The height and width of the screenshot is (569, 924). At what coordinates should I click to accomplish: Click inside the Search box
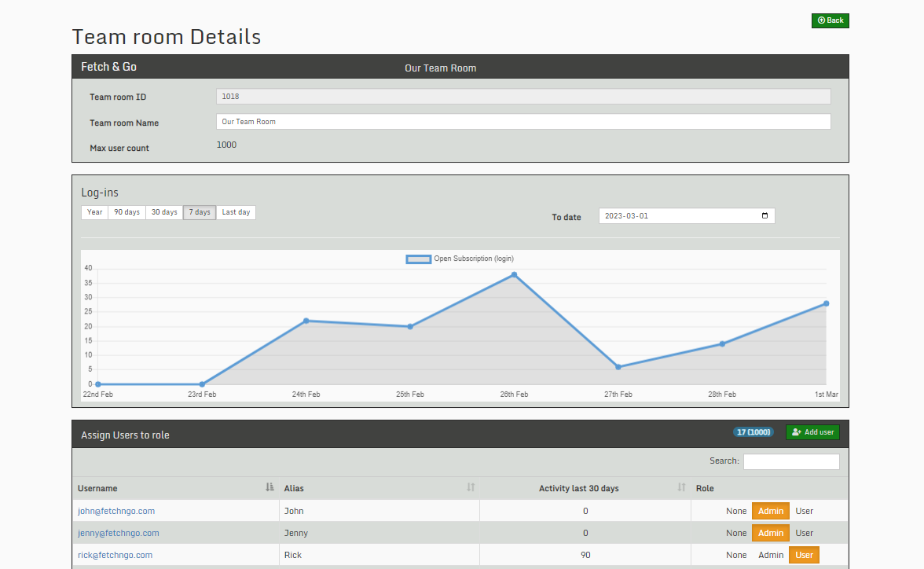[x=791, y=461]
